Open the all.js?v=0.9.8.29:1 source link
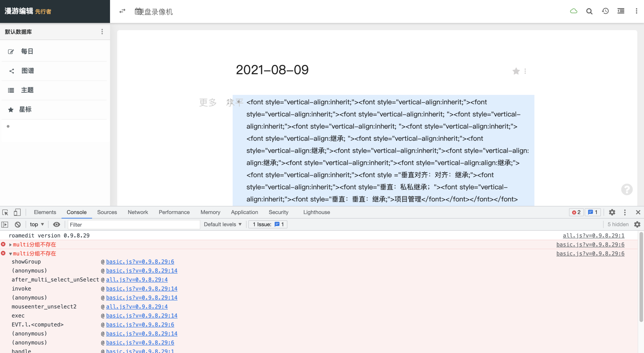 (593, 235)
